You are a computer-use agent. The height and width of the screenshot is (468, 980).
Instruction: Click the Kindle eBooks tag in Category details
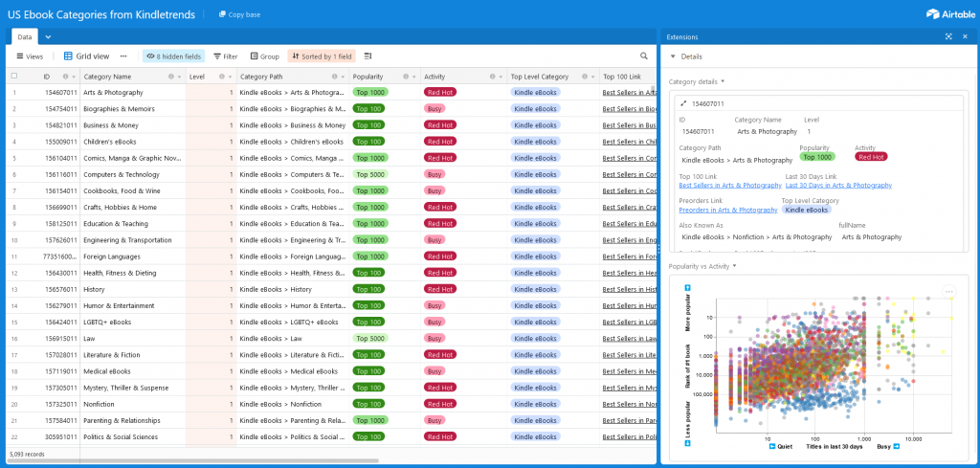tap(807, 210)
